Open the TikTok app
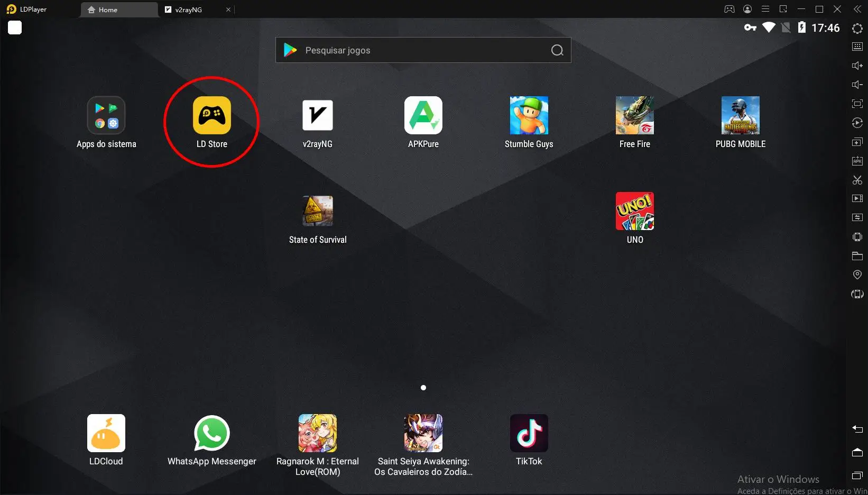Screen dimensions: 868x495 coord(529,433)
